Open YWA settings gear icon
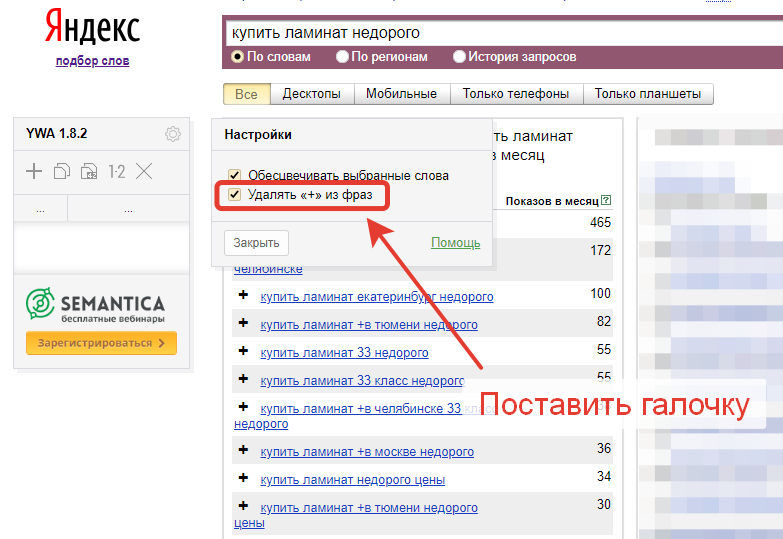Viewport: 783px width, 539px height. click(x=173, y=134)
